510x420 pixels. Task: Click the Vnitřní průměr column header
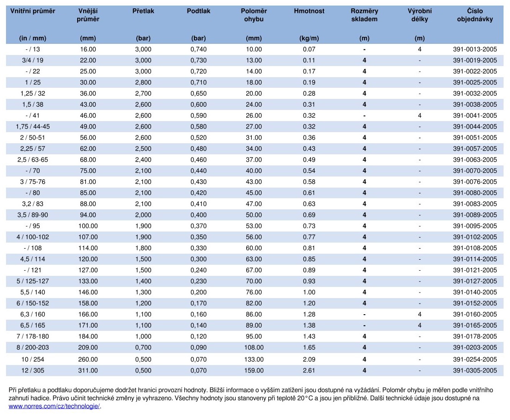pyautogui.click(x=33, y=11)
